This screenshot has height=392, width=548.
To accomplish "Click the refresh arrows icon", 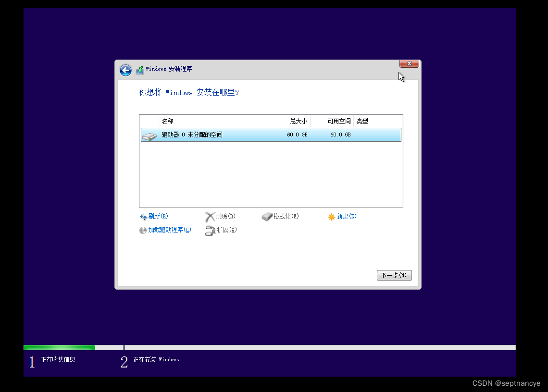I will point(143,217).
